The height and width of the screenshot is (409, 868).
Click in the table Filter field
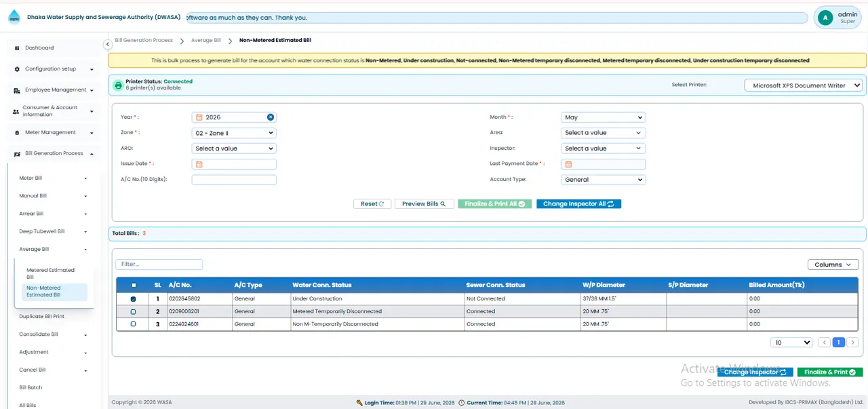click(x=159, y=265)
